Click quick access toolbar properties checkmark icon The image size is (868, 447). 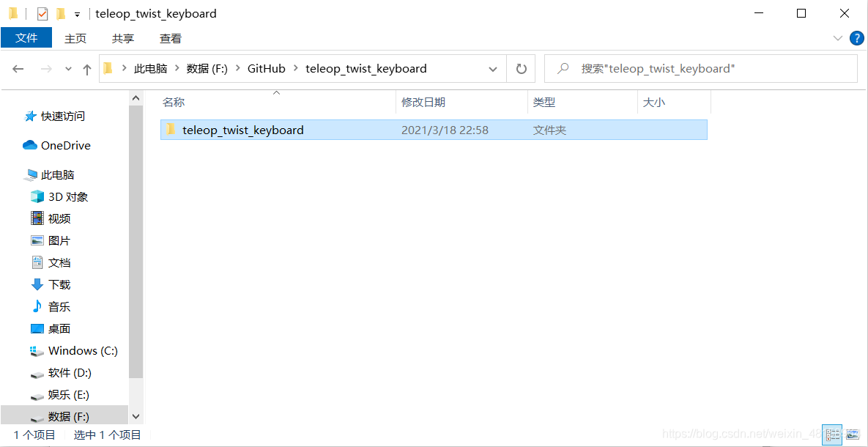click(x=42, y=14)
